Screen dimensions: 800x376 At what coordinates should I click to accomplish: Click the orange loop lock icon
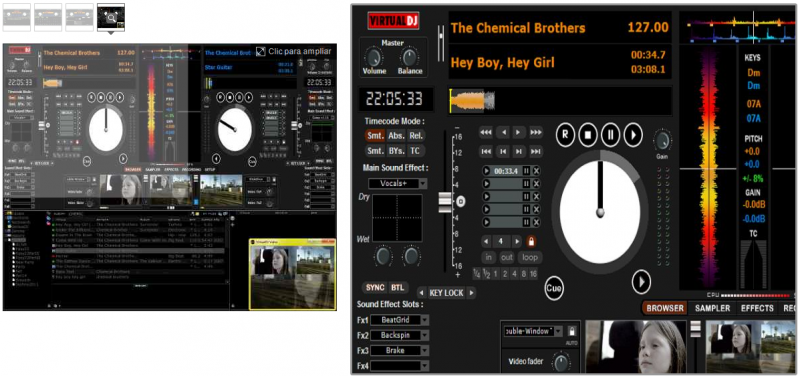tap(531, 241)
